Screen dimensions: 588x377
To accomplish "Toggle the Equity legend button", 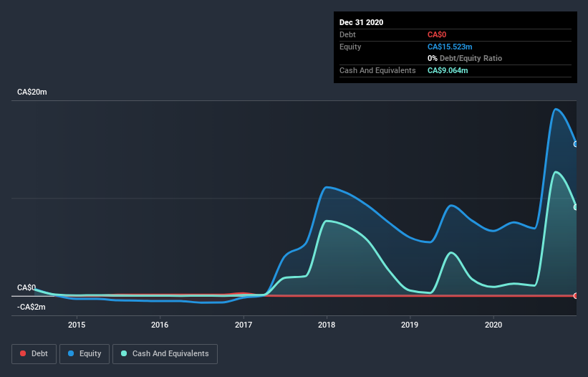I will click(85, 354).
